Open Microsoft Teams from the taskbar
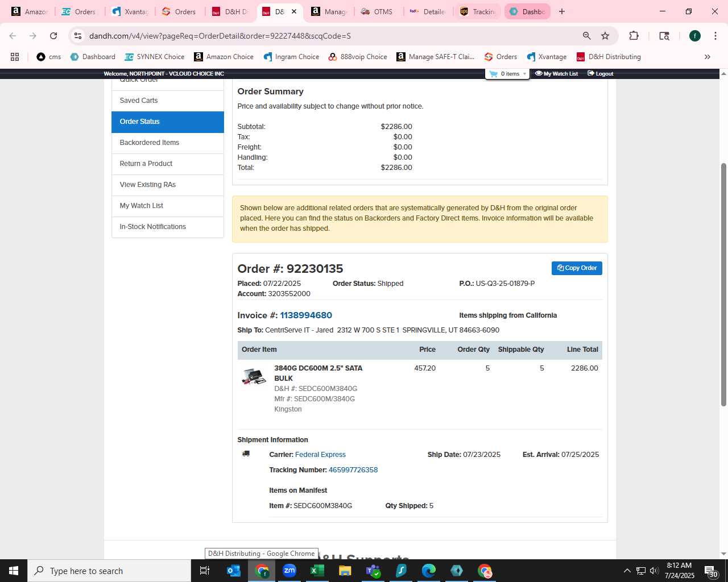 coord(373,571)
